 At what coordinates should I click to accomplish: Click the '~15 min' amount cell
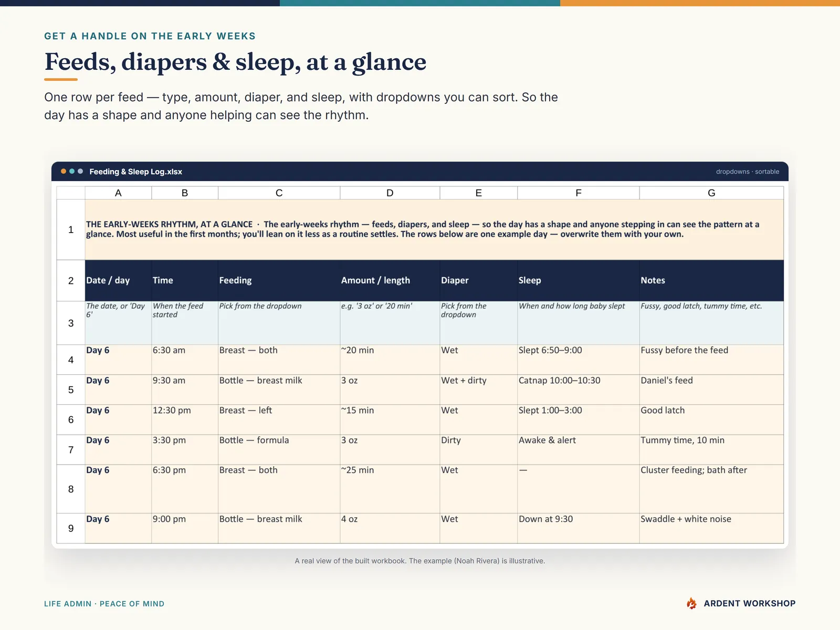click(390, 419)
